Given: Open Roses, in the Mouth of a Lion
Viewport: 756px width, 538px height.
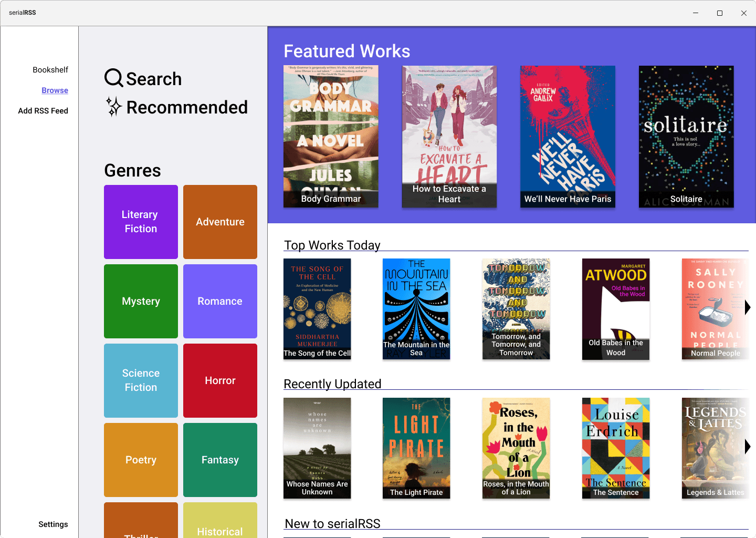Looking at the screenshot, I should coord(516,448).
